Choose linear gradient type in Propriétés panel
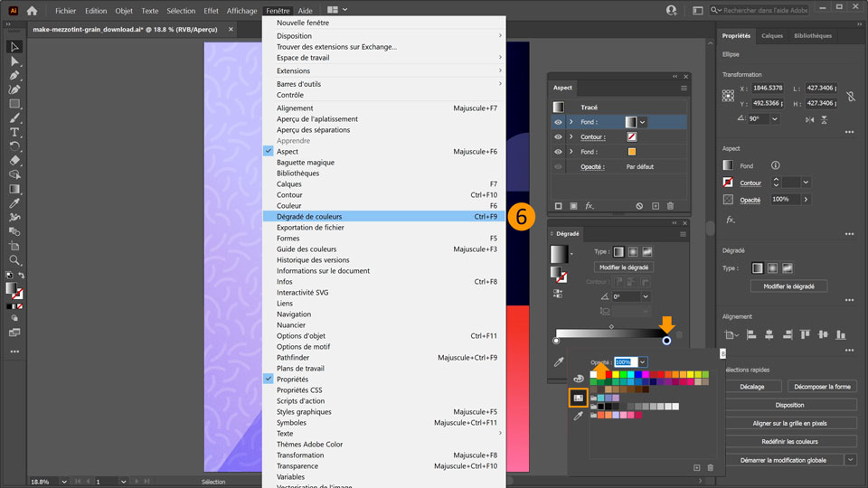868x488 pixels. [x=758, y=268]
